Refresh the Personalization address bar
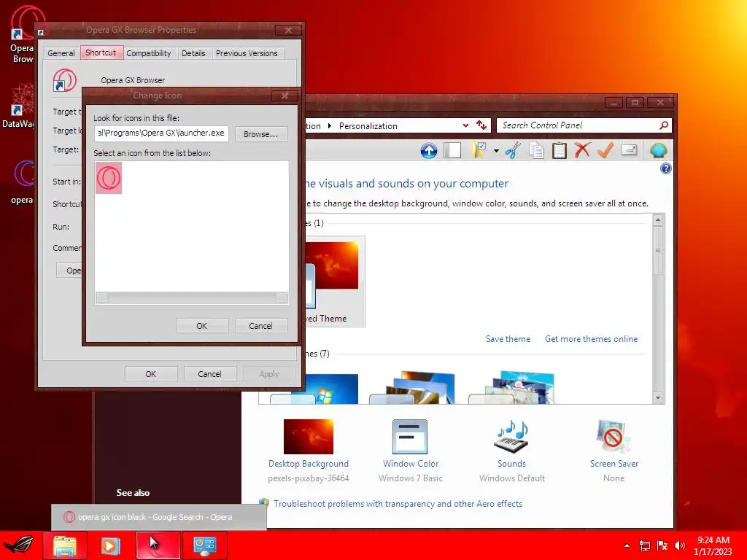The height and width of the screenshot is (560, 747). (x=481, y=125)
